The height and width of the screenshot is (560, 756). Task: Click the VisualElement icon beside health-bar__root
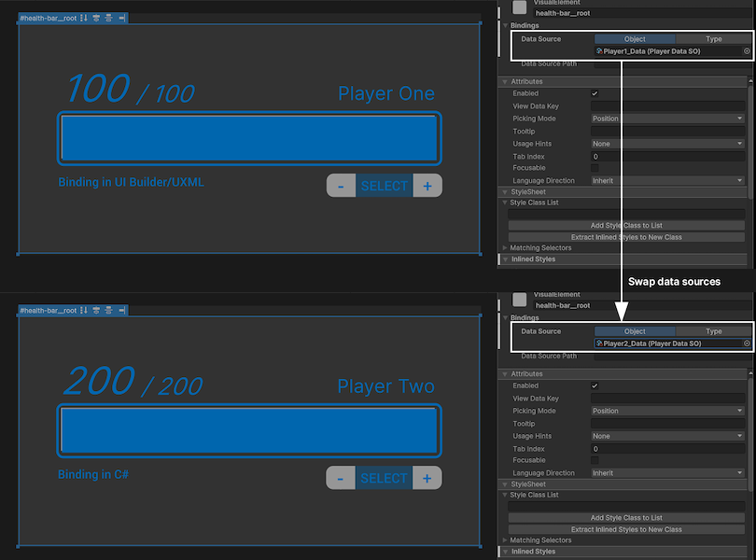[x=520, y=9]
